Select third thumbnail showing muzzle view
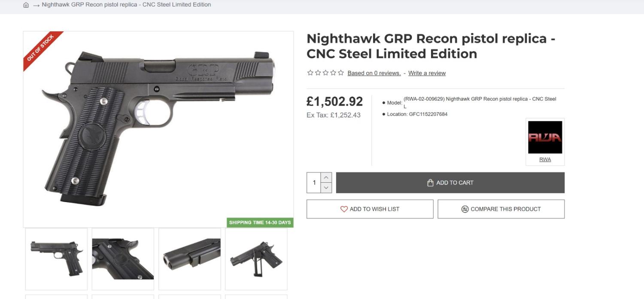Image resolution: width=644 pixels, height=299 pixels. 189,259
